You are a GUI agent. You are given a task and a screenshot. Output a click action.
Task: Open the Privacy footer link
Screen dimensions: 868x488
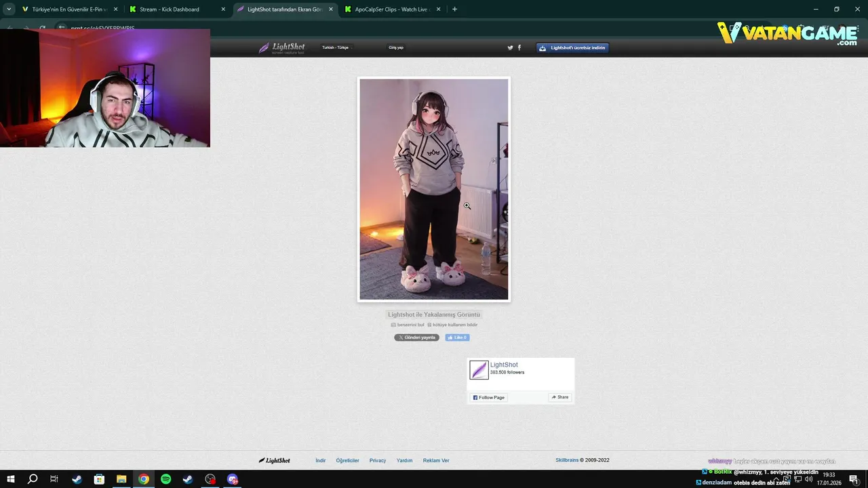(378, 460)
